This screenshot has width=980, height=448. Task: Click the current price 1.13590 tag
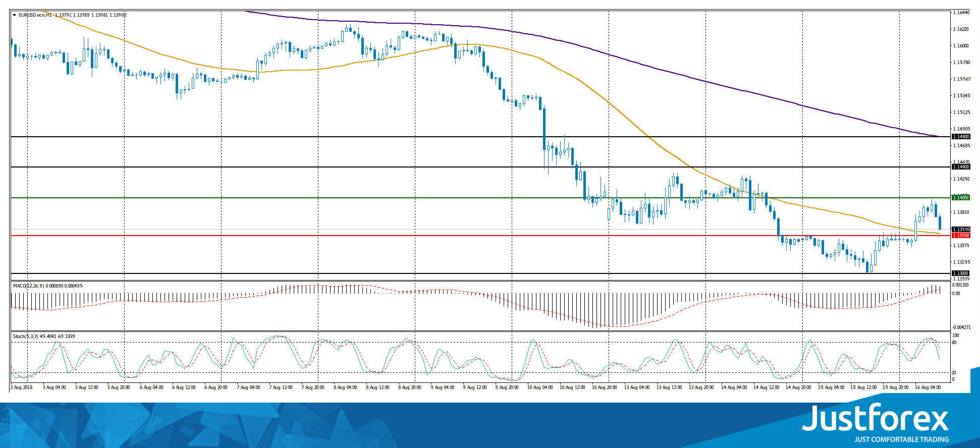(960, 230)
